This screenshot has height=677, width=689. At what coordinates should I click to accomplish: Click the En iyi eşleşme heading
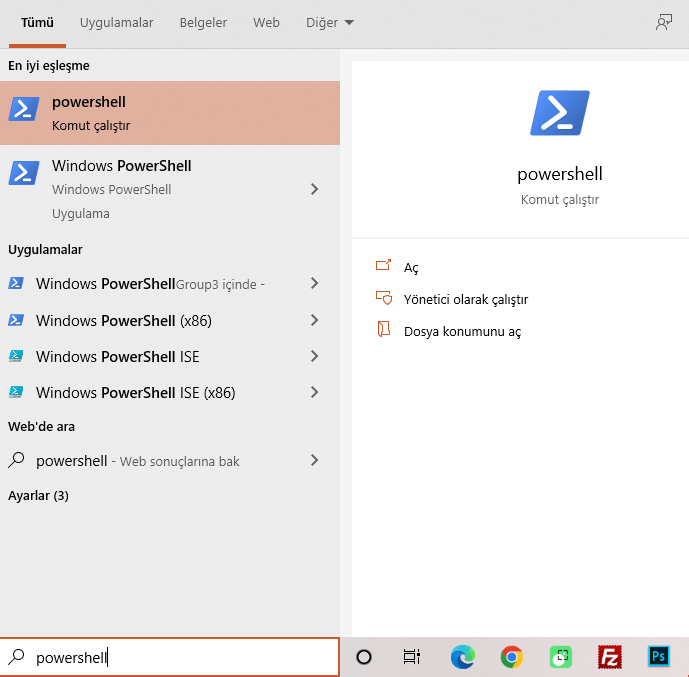coord(49,66)
